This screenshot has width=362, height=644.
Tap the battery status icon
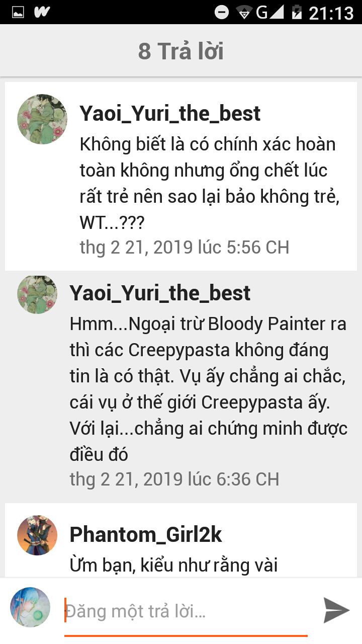click(x=297, y=12)
